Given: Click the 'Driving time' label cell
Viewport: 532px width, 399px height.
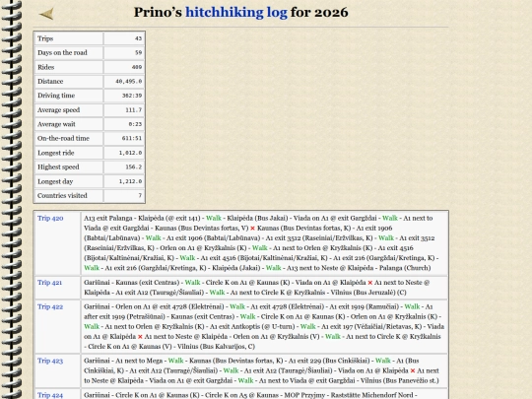Looking at the screenshot, I should coord(69,96).
